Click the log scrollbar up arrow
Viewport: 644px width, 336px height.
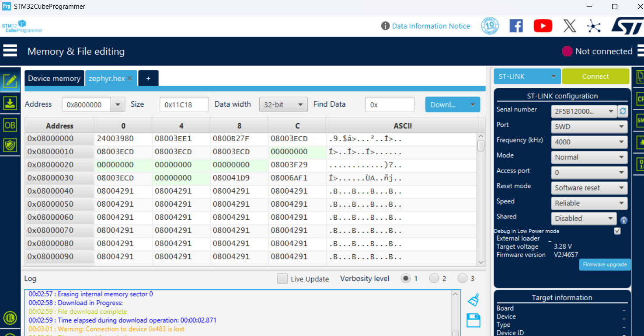456,294
